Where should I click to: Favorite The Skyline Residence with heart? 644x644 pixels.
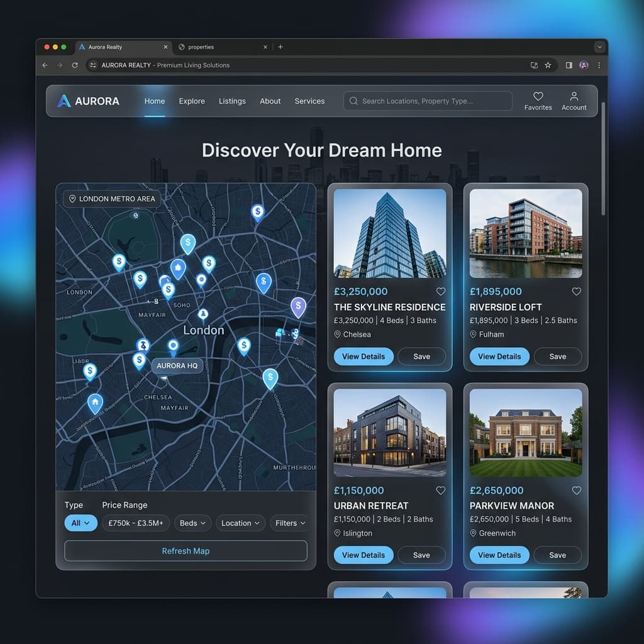[x=441, y=292]
